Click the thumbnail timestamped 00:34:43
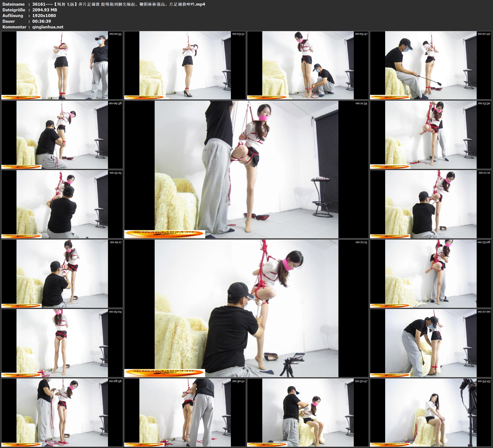The image size is (493, 448). click(x=431, y=412)
